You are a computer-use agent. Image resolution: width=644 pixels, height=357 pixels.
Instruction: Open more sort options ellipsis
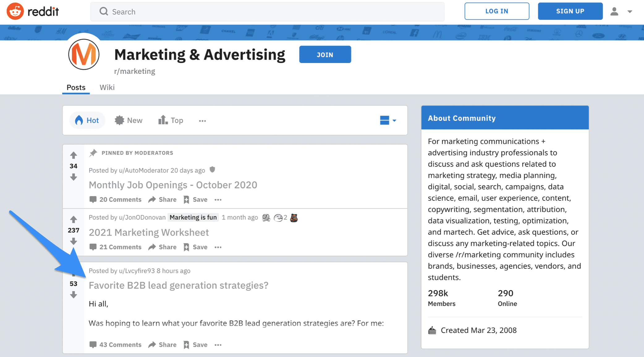tap(202, 121)
